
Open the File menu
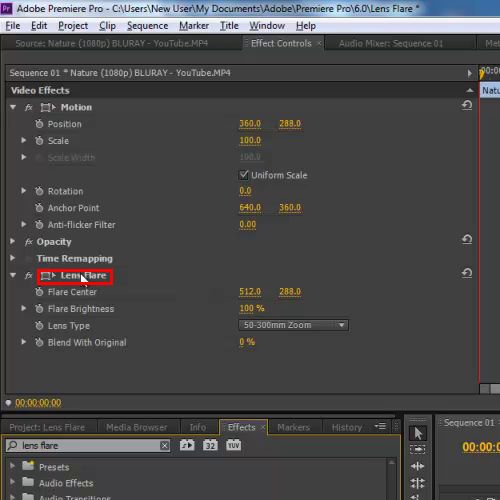(13, 26)
